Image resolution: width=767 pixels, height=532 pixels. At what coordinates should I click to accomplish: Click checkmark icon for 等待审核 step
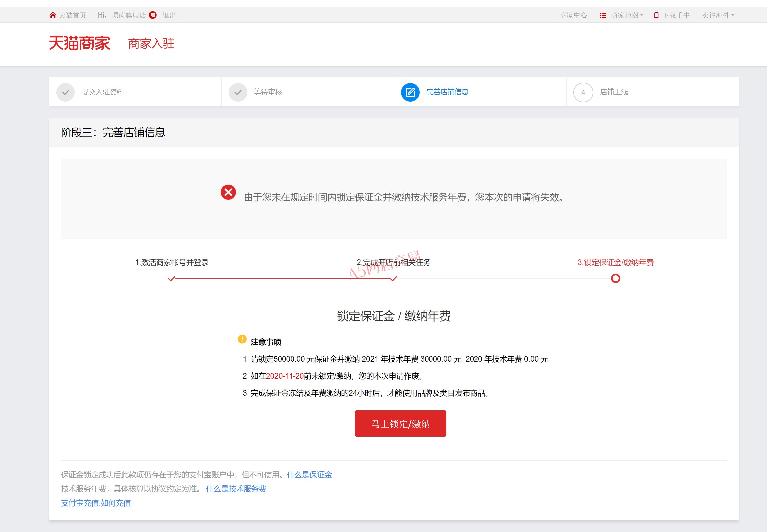pyautogui.click(x=238, y=92)
